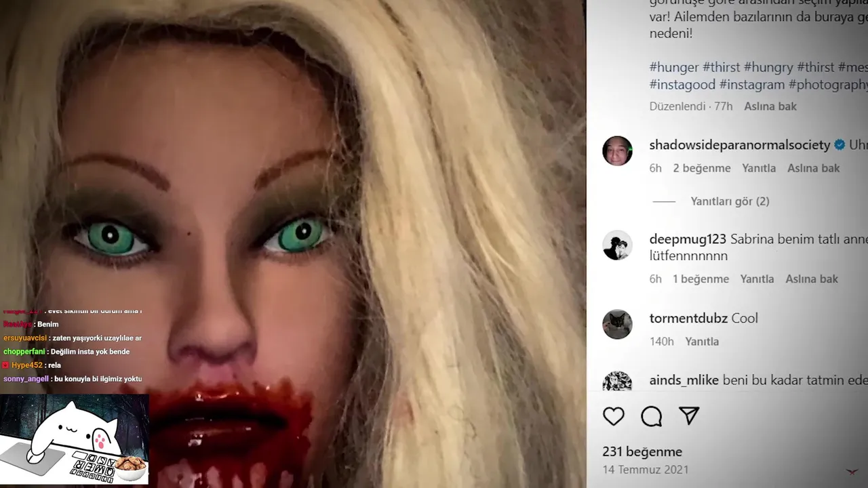Open deepmug123 avatar picture
Viewport: 868px width, 488px height.
point(617,245)
